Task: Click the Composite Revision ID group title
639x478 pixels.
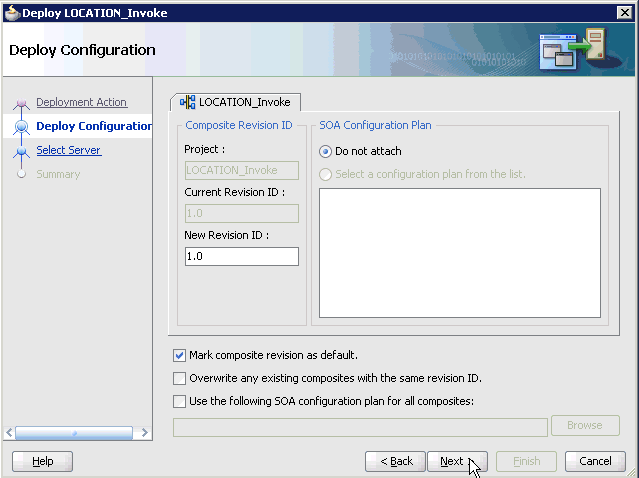Action: tap(239, 125)
